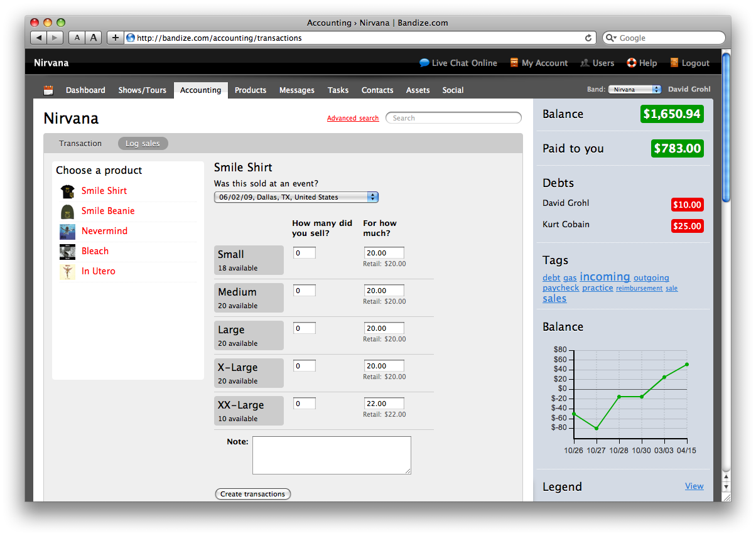Screen dimensions: 756x536
Task: Focus the Large price field
Action: click(384, 328)
